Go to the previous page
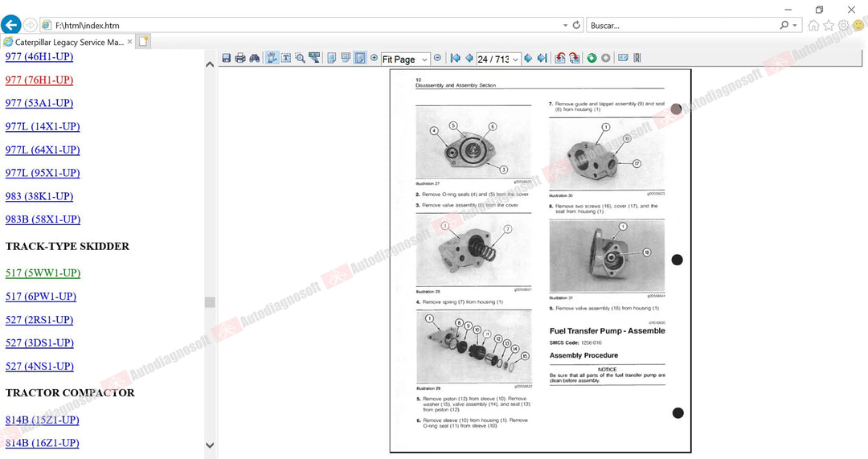The width and height of the screenshot is (868, 459). [x=469, y=58]
